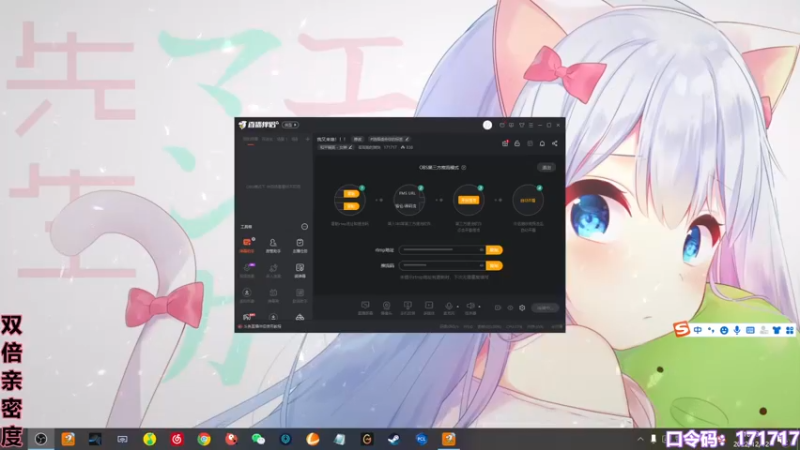Edit the stream title with the pencil icon
The height and width of the screenshot is (450, 800).
click(x=407, y=139)
